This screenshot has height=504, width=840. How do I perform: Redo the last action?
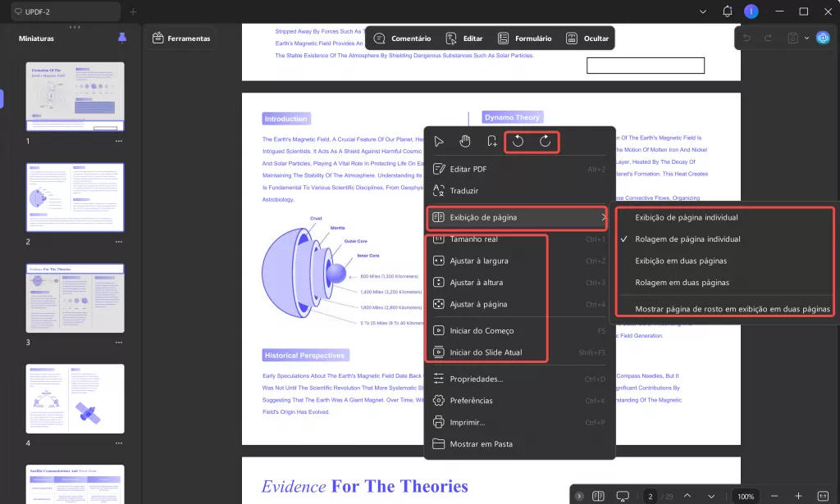(x=768, y=38)
